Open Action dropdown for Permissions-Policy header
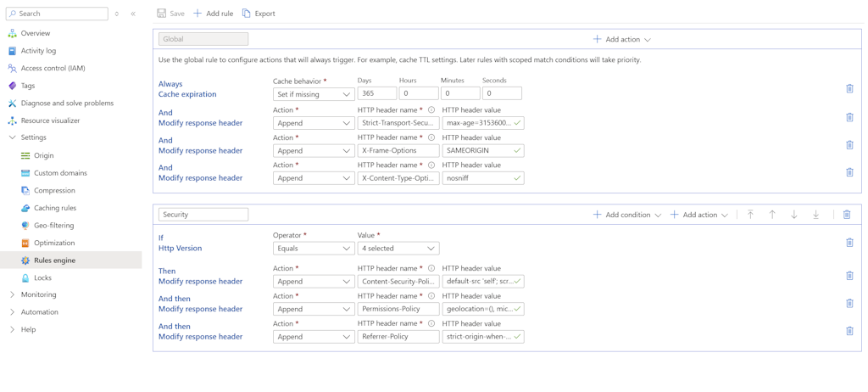This screenshot has height=392, width=868. 314,309
